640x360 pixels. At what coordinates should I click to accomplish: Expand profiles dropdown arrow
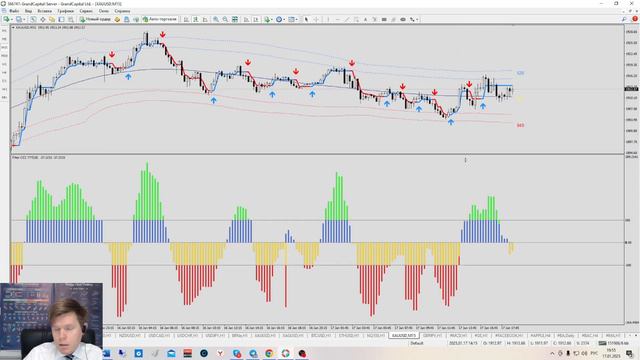(24, 19)
